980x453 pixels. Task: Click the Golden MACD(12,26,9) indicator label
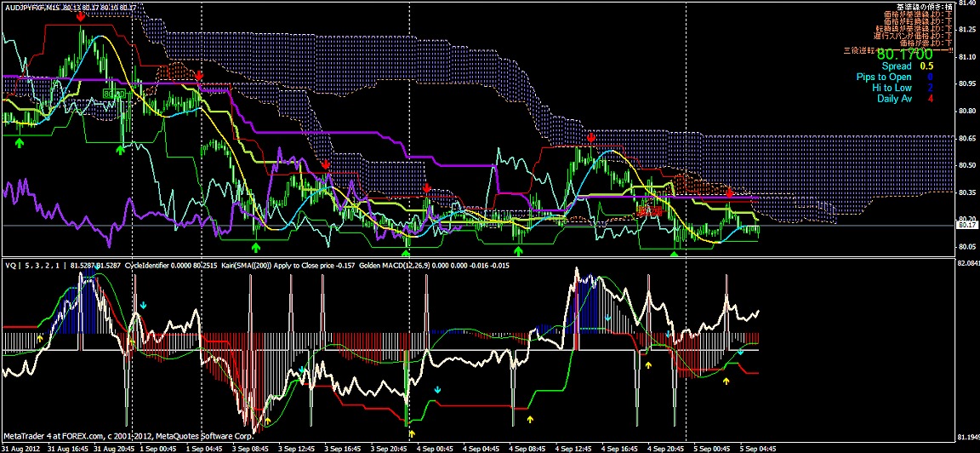(394, 266)
